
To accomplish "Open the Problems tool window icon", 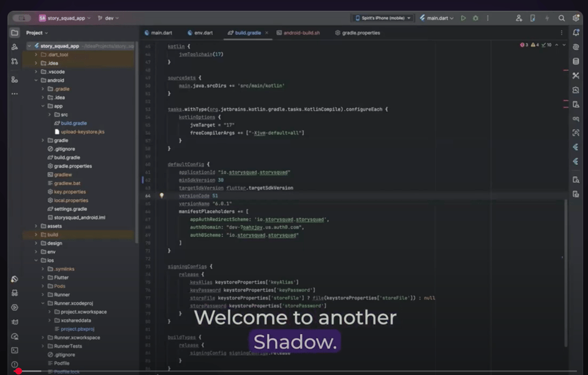I will tap(15, 365).
